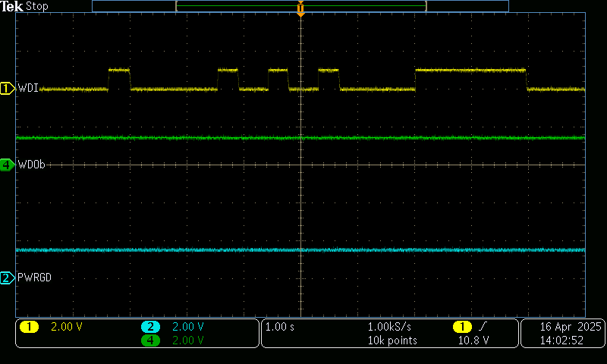Select the green channel 4 readout badge
Viewport: 607px width, 364px height.
tap(151, 340)
